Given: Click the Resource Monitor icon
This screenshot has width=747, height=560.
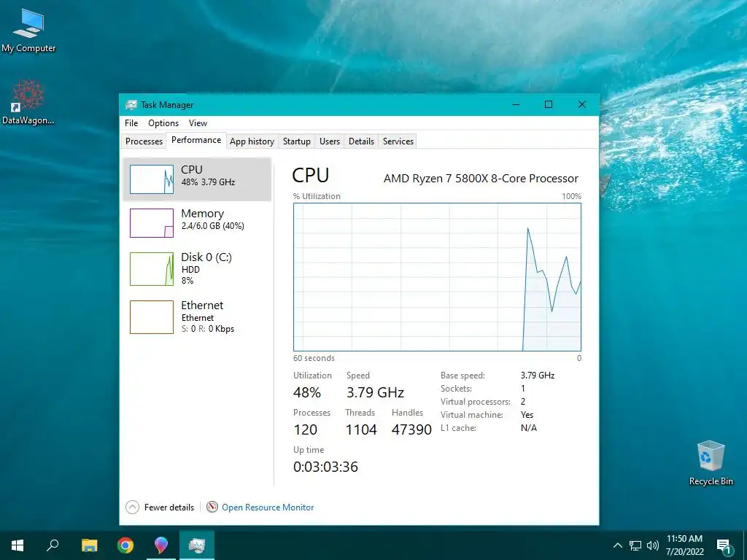Looking at the screenshot, I should pyautogui.click(x=212, y=507).
